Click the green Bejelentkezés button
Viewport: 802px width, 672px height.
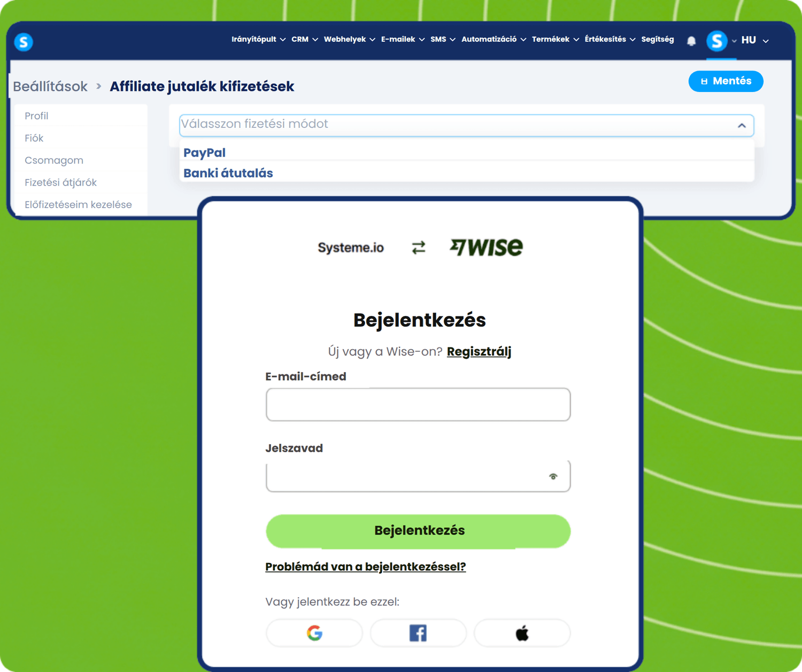418,531
